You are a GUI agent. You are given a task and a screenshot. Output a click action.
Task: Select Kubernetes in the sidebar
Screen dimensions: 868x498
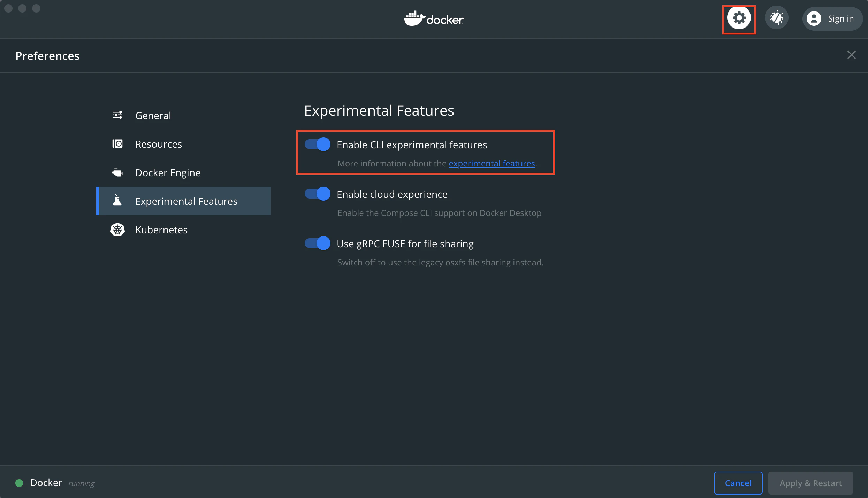[x=161, y=230]
